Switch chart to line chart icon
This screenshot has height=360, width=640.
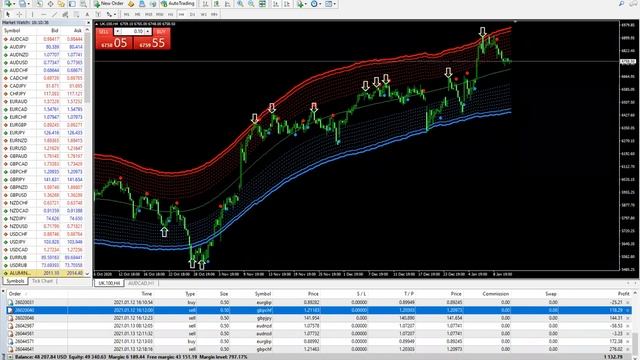(x=227, y=4)
